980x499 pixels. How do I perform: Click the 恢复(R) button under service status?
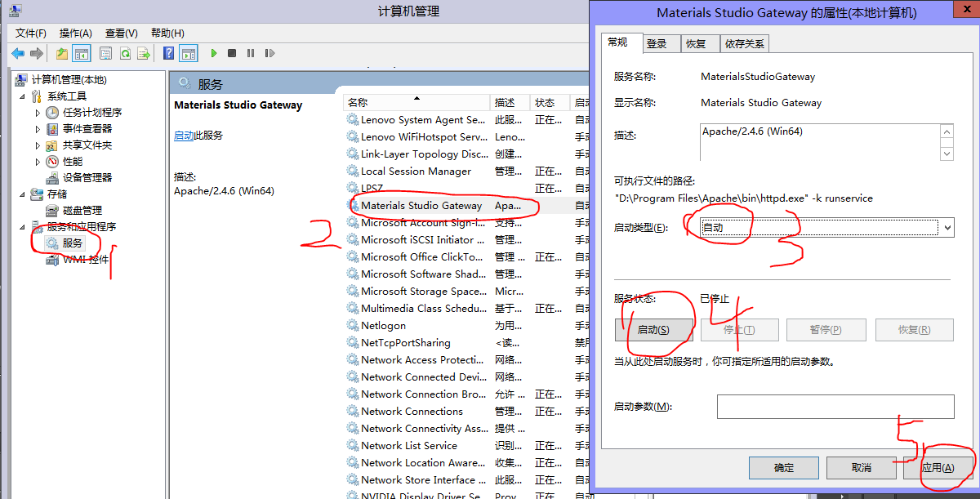coord(915,330)
